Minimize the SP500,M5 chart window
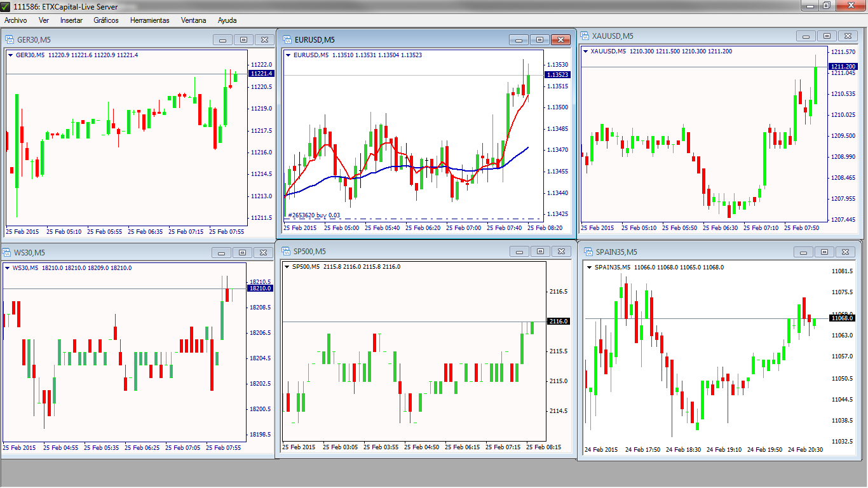Image resolution: width=868 pixels, height=488 pixels. [519, 252]
